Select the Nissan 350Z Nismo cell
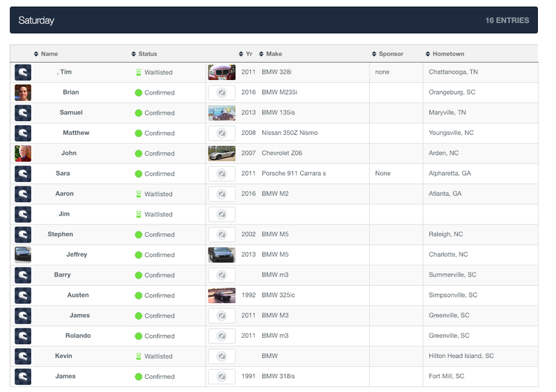 coord(290,133)
